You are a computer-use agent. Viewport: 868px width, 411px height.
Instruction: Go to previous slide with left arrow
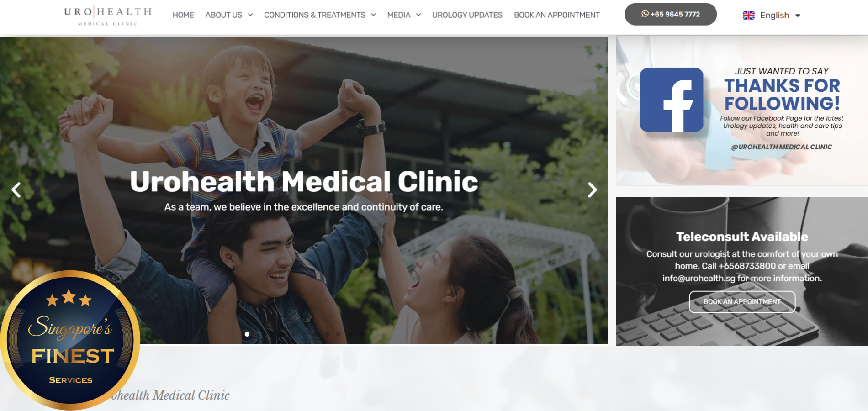click(16, 190)
